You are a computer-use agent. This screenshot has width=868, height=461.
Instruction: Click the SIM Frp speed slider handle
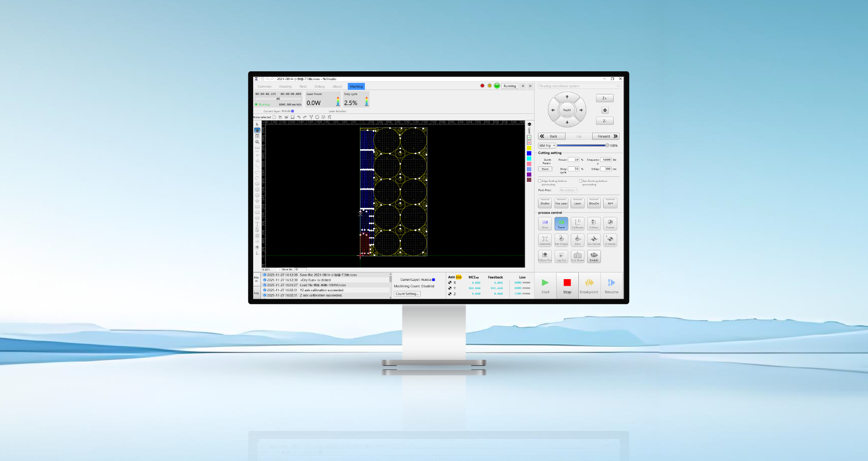pos(607,145)
